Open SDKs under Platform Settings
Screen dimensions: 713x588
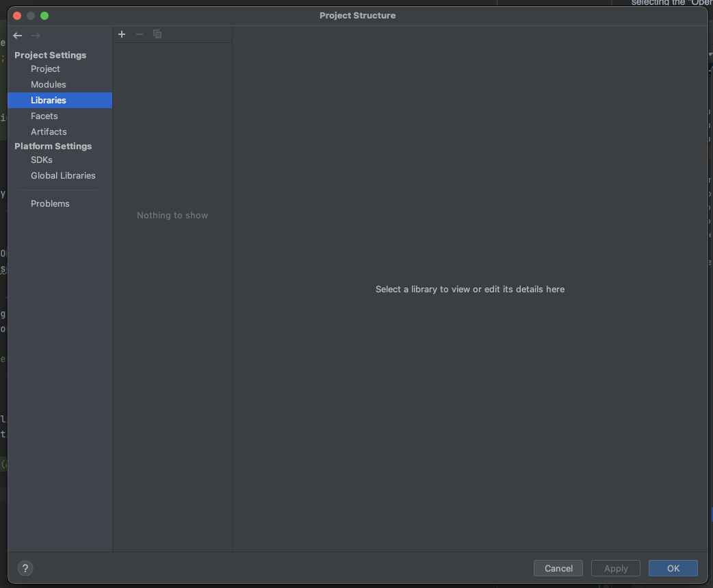pyautogui.click(x=42, y=159)
